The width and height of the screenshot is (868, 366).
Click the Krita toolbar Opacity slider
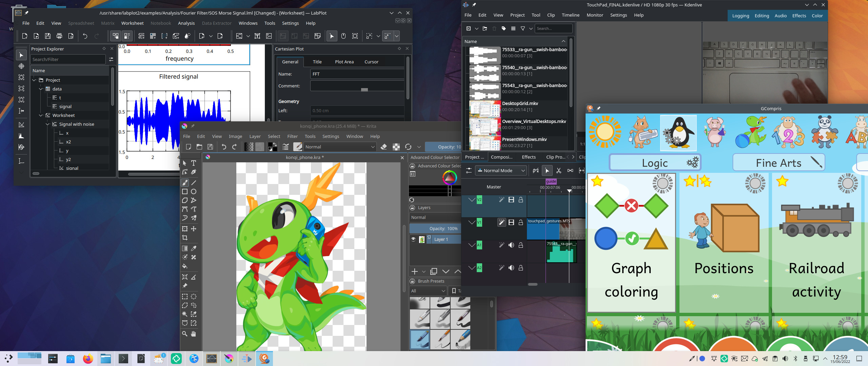(443, 147)
